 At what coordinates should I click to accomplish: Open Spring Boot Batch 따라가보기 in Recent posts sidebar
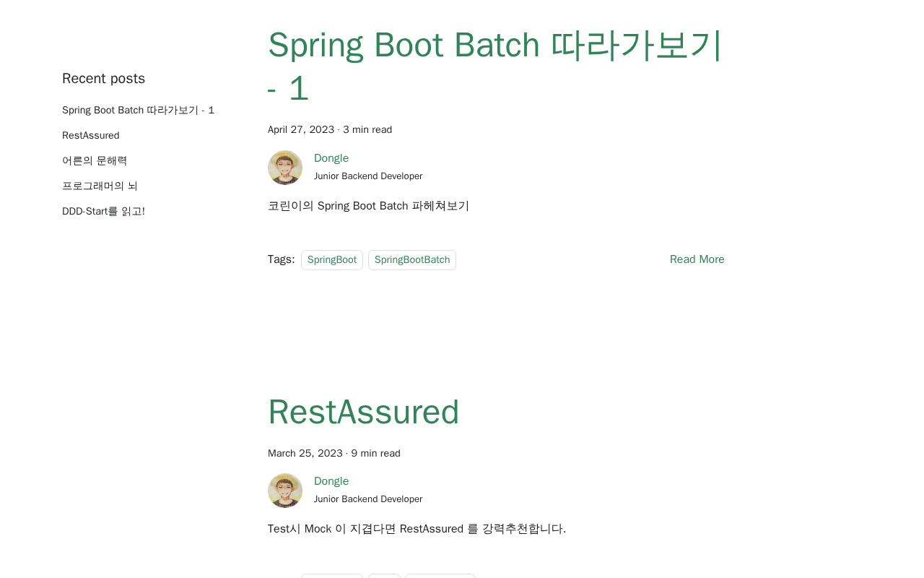(x=138, y=111)
